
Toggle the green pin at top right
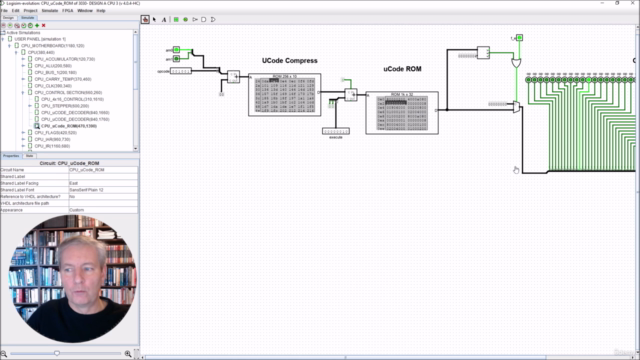click(520, 38)
